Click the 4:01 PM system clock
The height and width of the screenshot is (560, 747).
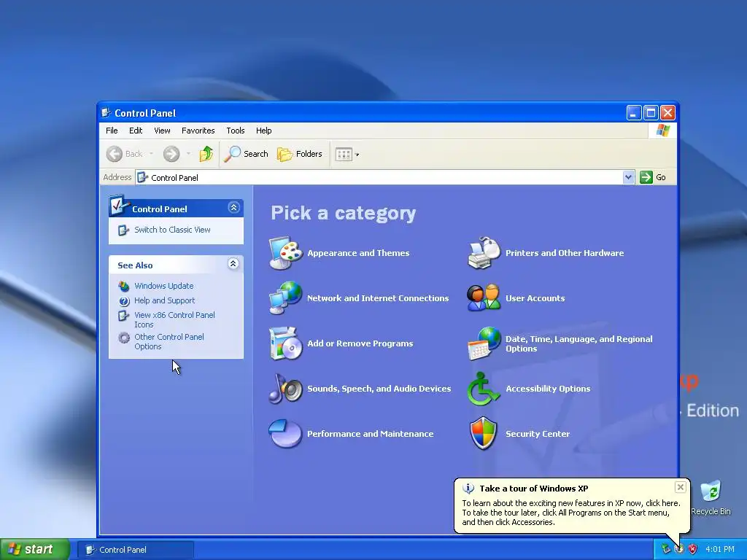pyautogui.click(x=719, y=550)
